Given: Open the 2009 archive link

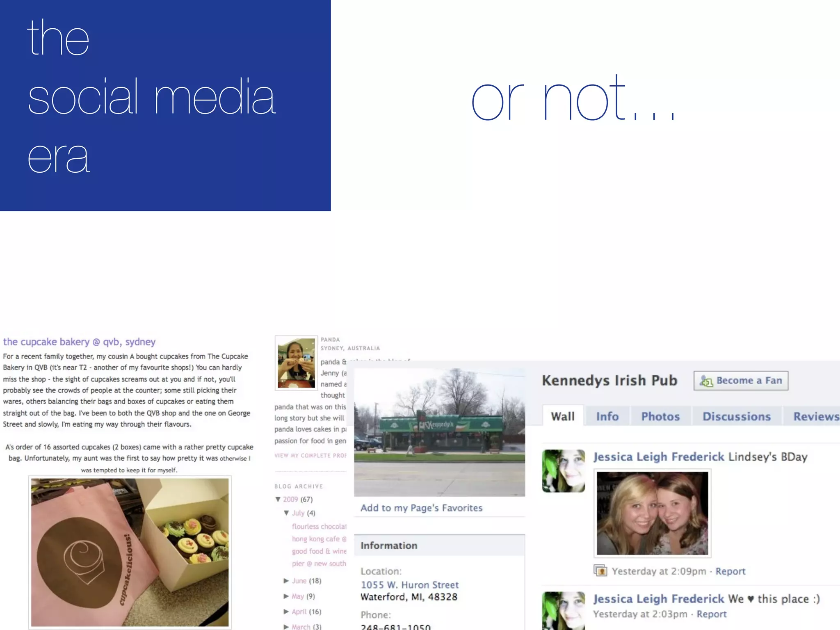Looking at the screenshot, I should click(x=290, y=499).
